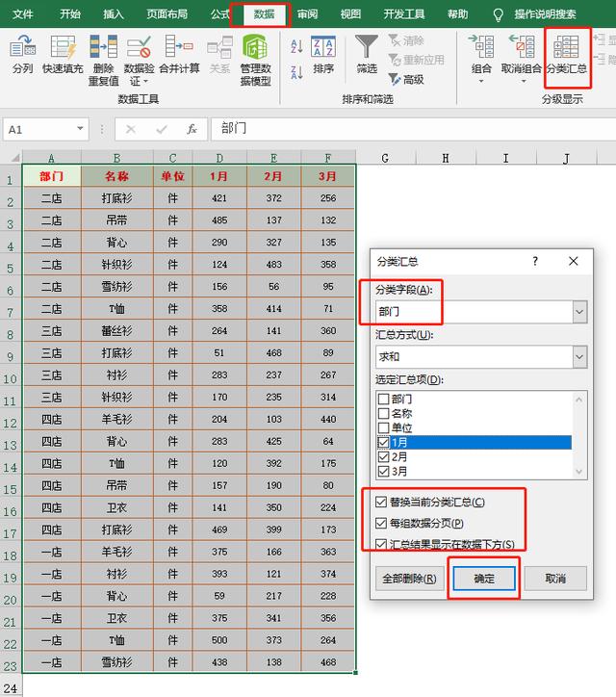The width and height of the screenshot is (616, 697).
Task: Click the 分列 (Text to Columns) icon
Action: [22, 55]
